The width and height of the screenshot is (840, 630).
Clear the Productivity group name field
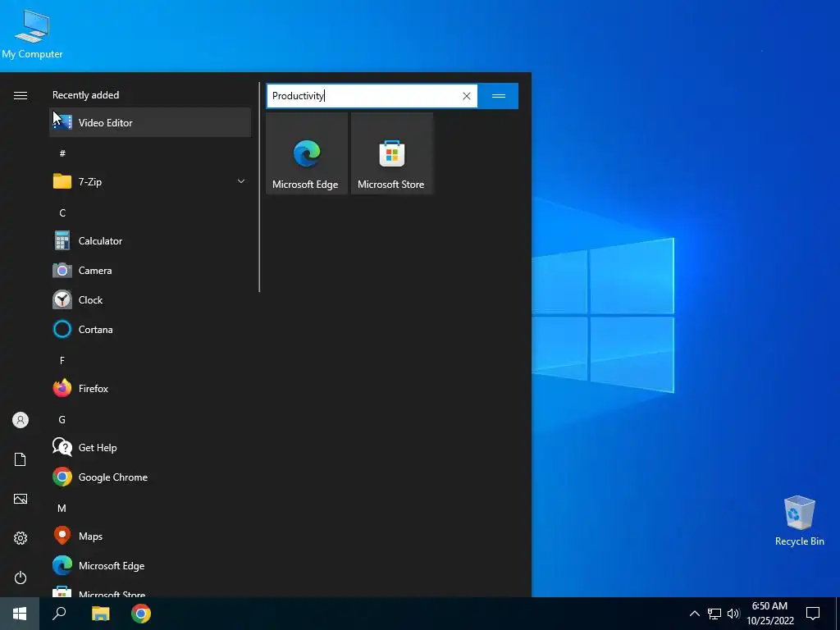click(x=467, y=96)
